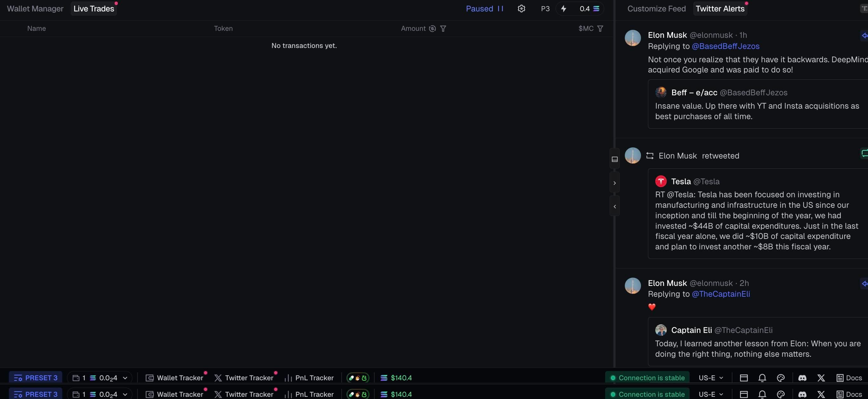Click the $140.4 balance in the upper footer bar
This screenshot has height=399, width=868.
[x=401, y=378]
